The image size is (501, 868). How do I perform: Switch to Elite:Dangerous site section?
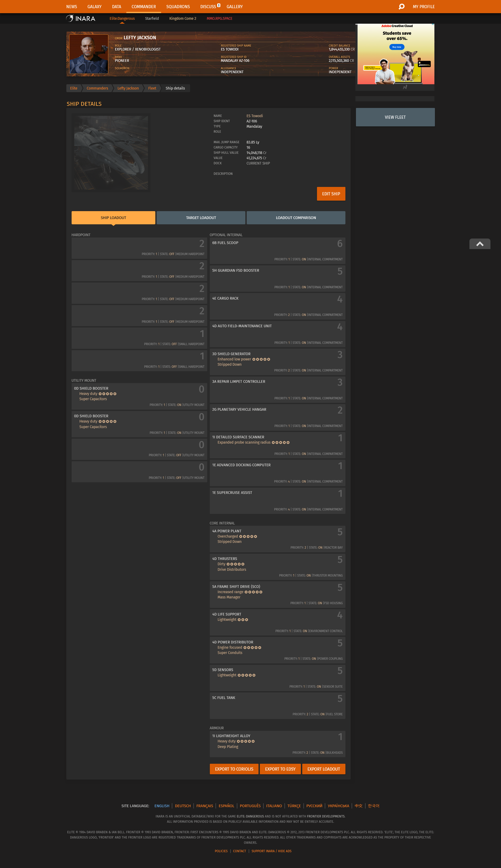pyautogui.click(x=122, y=19)
